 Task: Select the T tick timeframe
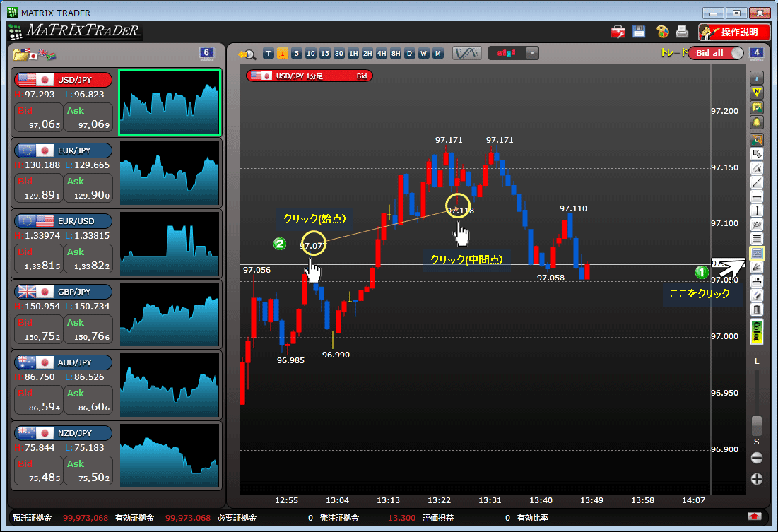269,53
